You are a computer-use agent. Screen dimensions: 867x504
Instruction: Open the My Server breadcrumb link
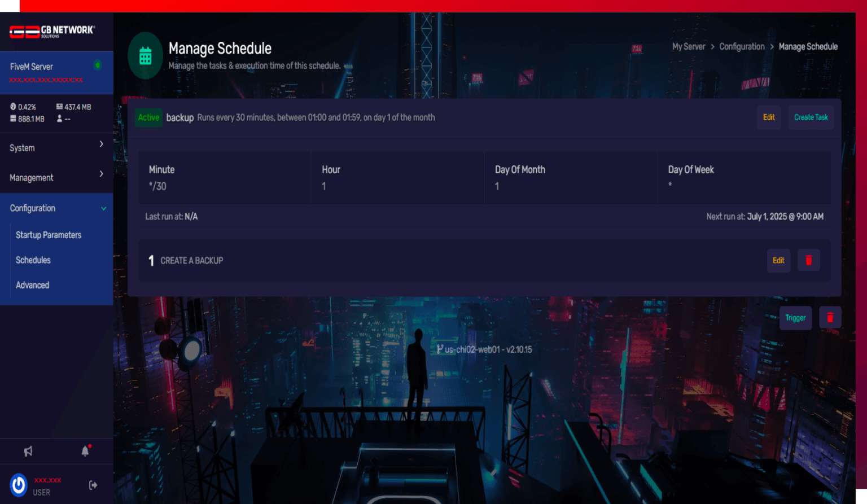(x=689, y=46)
